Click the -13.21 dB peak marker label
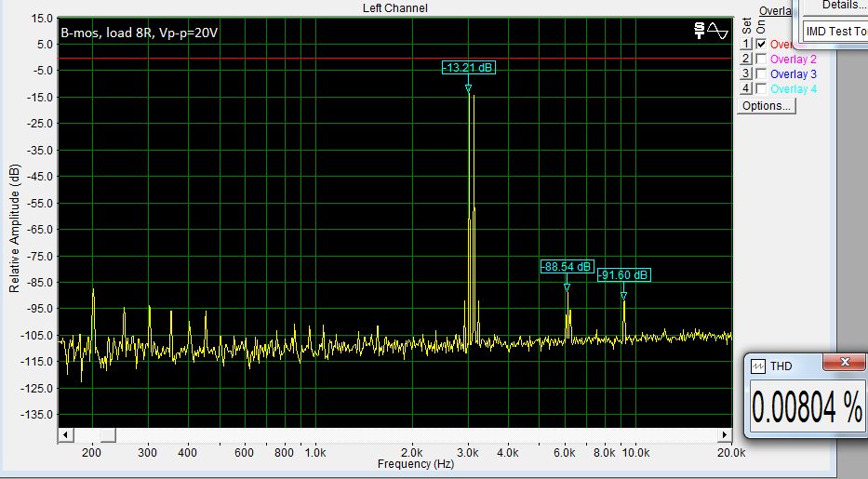This screenshot has width=868, height=479. 468,68
